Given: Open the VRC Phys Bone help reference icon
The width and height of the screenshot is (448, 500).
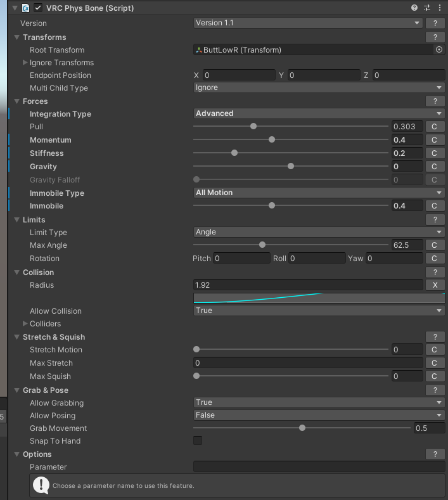Looking at the screenshot, I should point(414,8).
